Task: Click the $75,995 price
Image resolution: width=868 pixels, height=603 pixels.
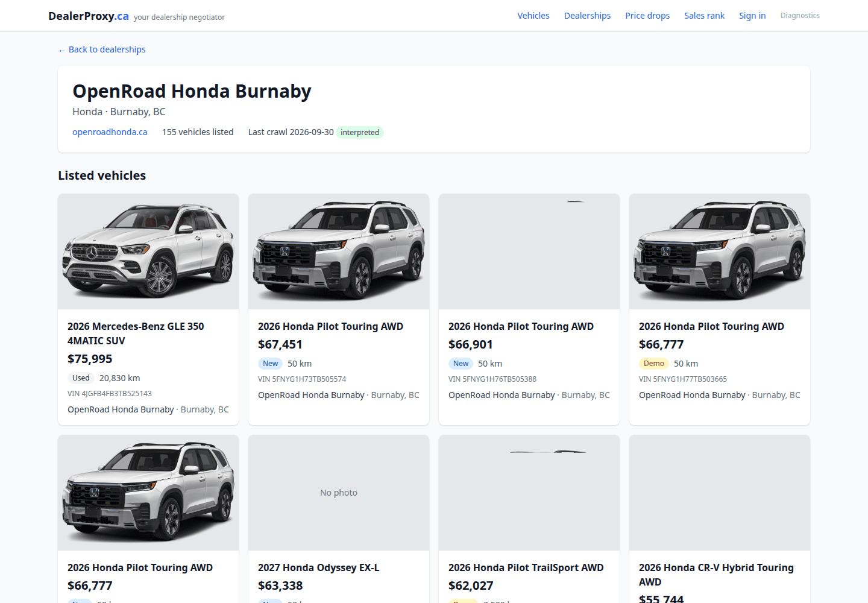Action: (x=90, y=359)
